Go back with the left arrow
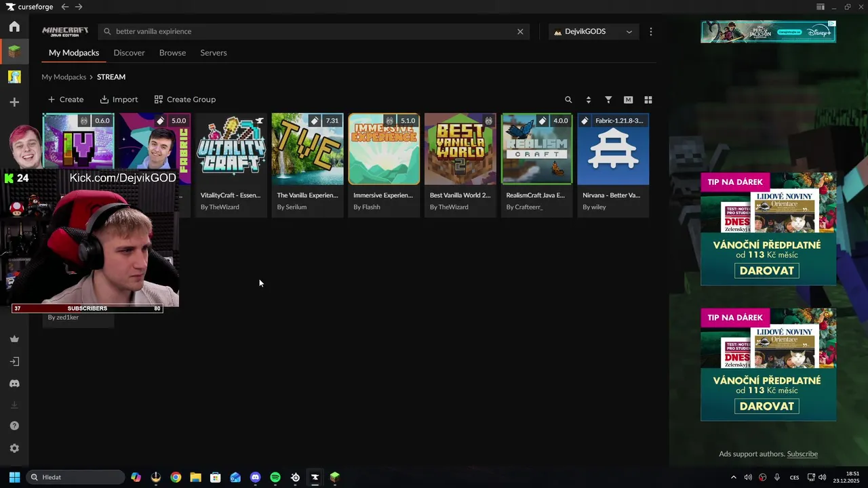 [64, 7]
